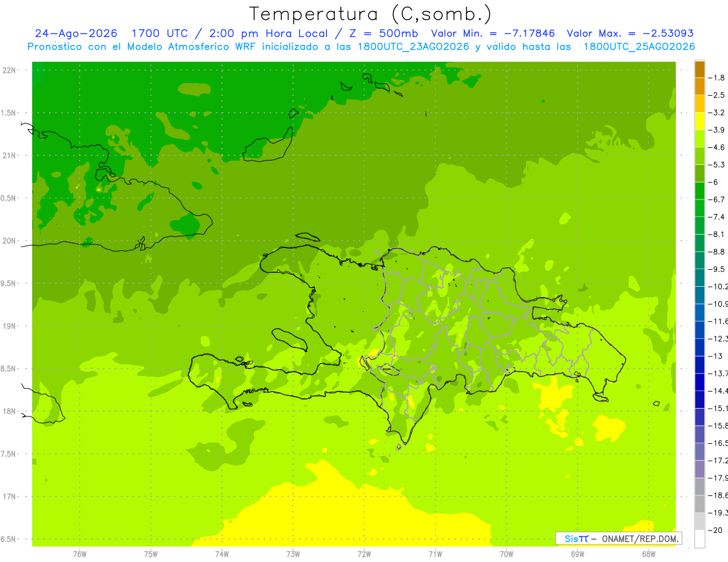Click the "-7.4" legend value
Screen dimensions: 728x562
716,217
